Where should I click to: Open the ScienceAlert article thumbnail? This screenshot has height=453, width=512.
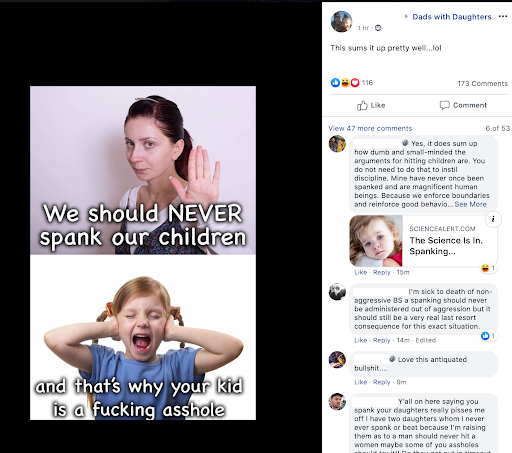(376, 241)
